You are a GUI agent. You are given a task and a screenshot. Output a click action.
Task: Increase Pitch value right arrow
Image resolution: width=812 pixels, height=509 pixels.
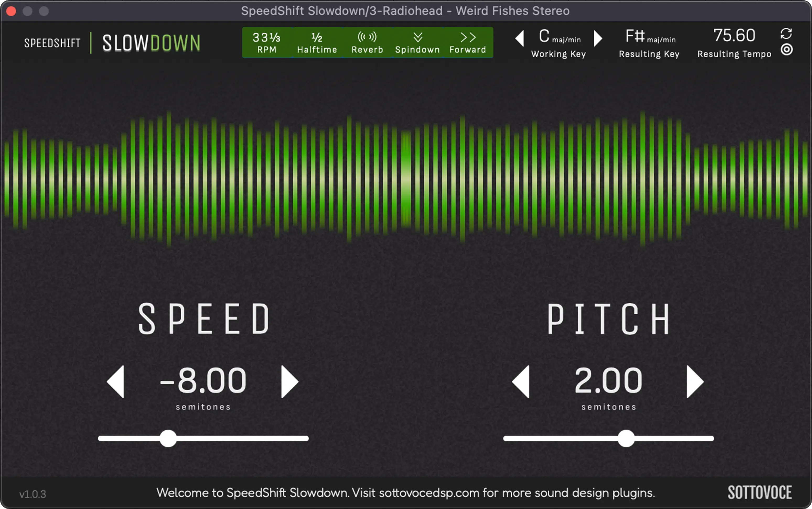coord(695,382)
